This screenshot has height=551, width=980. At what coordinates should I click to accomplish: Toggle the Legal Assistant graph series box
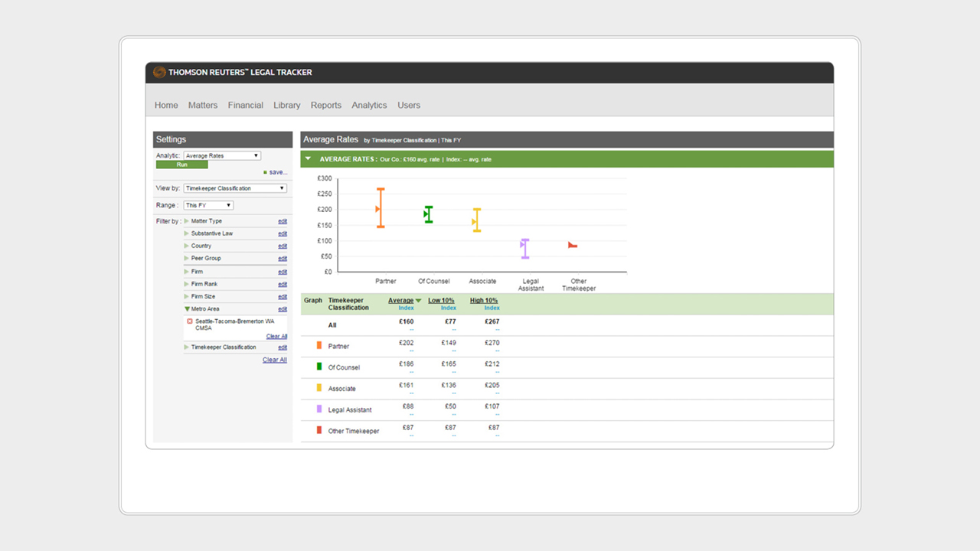[319, 409]
